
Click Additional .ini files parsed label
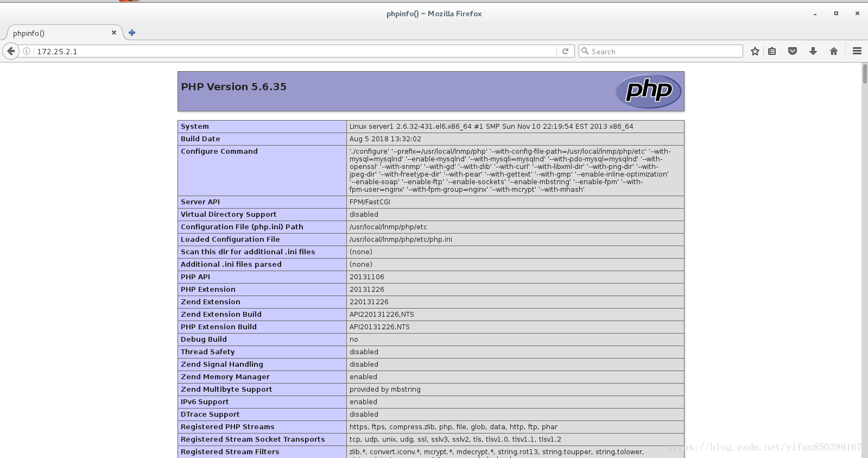pos(231,264)
